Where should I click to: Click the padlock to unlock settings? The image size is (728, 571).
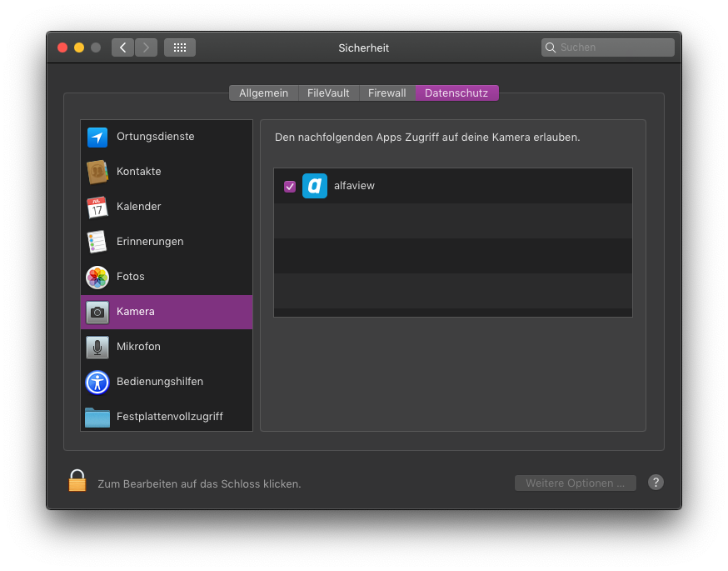coord(77,481)
